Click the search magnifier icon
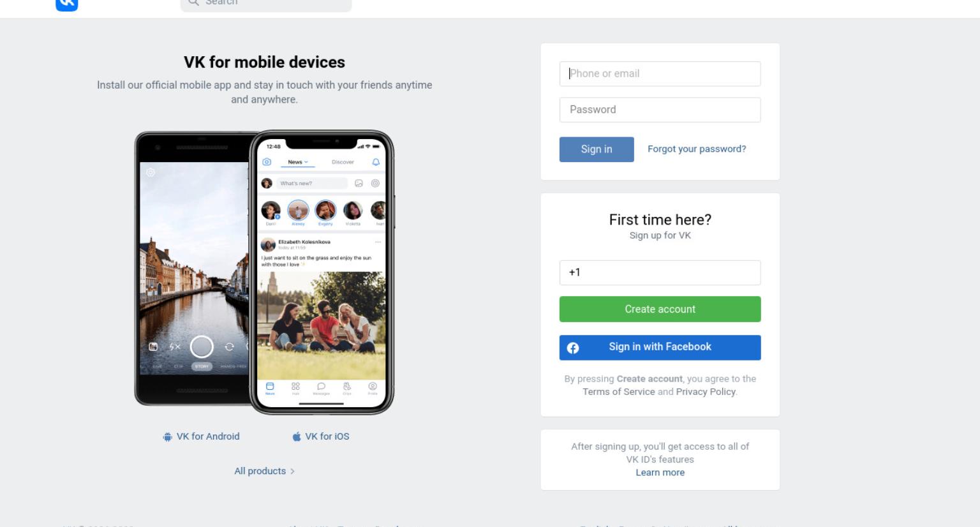This screenshot has width=980, height=527. click(193, 3)
